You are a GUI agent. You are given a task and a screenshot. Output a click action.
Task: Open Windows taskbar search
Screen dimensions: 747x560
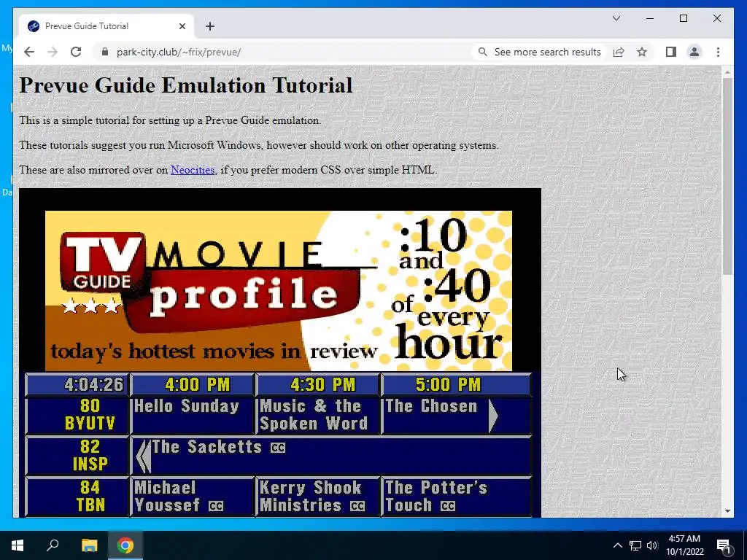pos(53,545)
